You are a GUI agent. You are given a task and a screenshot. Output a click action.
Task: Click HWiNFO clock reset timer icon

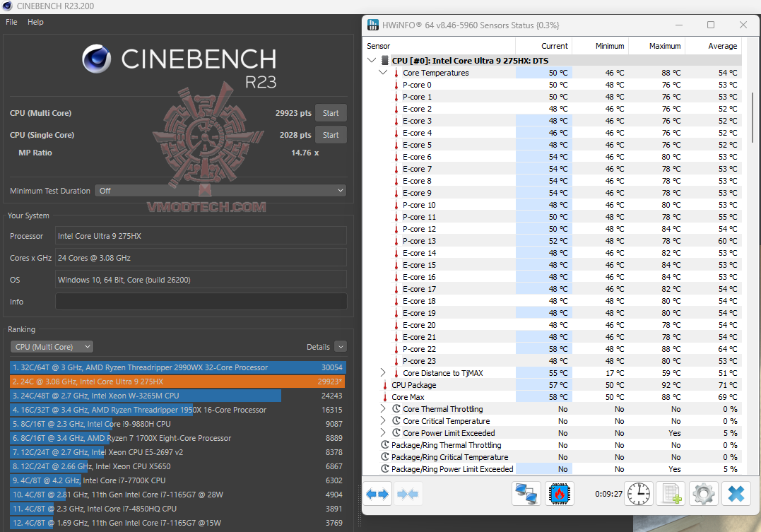click(638, 494)
